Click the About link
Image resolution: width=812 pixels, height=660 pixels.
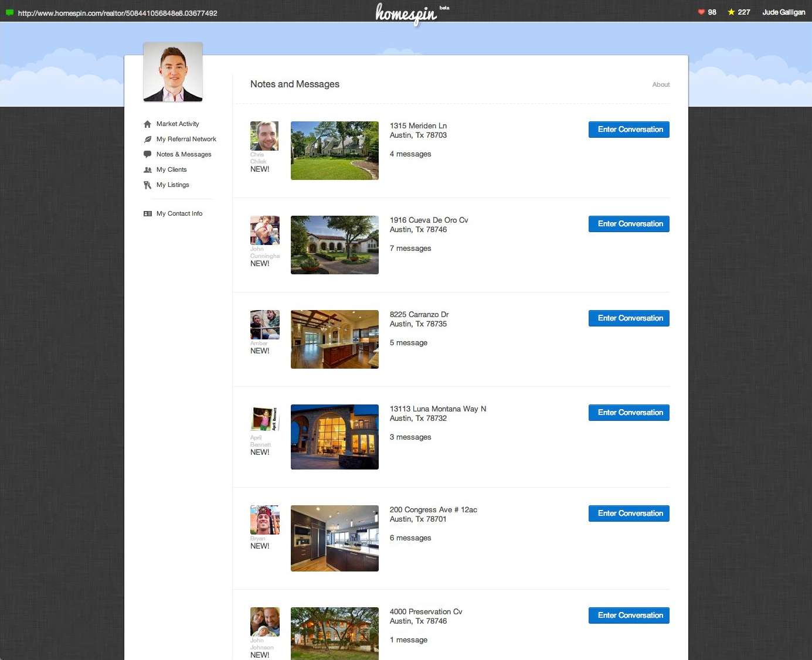(x=661, y=85)
